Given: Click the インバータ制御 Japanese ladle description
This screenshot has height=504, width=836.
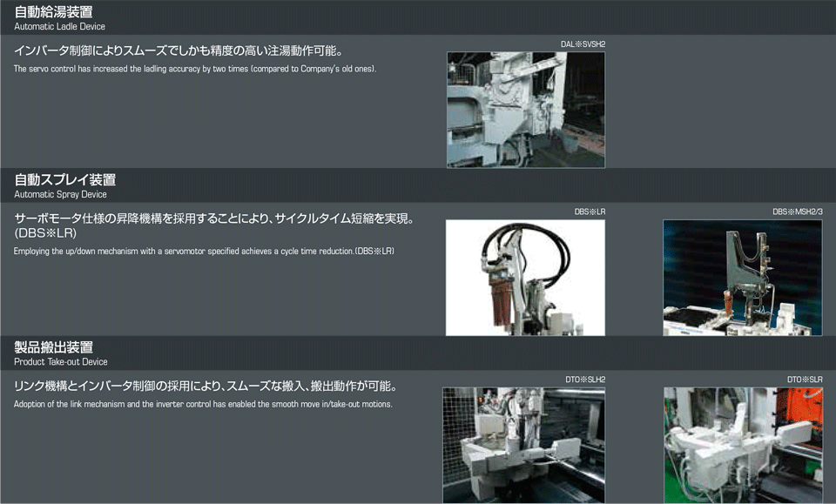Looking at the screenshot, I should 178,50.
